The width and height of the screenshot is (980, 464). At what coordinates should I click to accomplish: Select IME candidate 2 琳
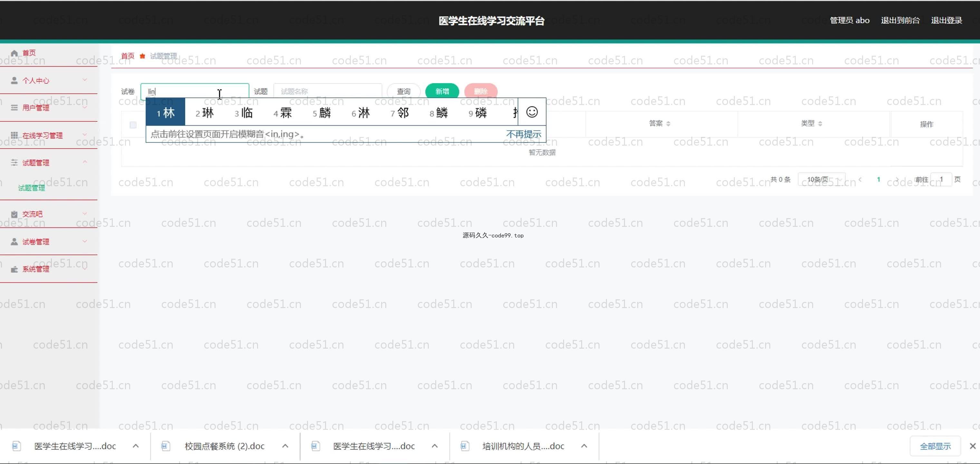(x=205, y=113)
